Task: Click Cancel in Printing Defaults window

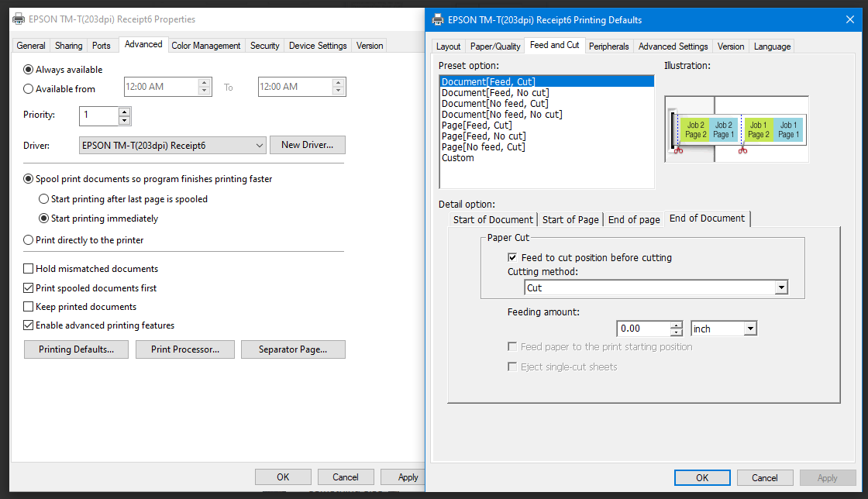Action: (x=764, y=478)
